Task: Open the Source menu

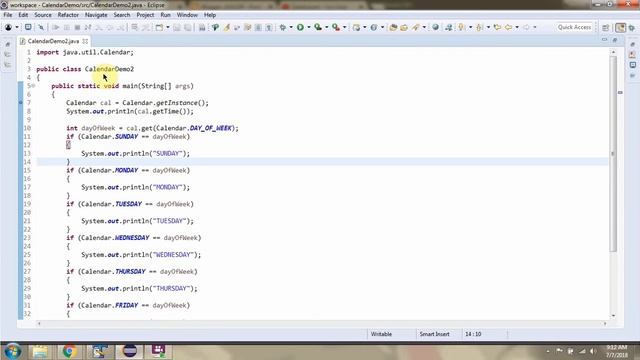Action: click(43, 15)
